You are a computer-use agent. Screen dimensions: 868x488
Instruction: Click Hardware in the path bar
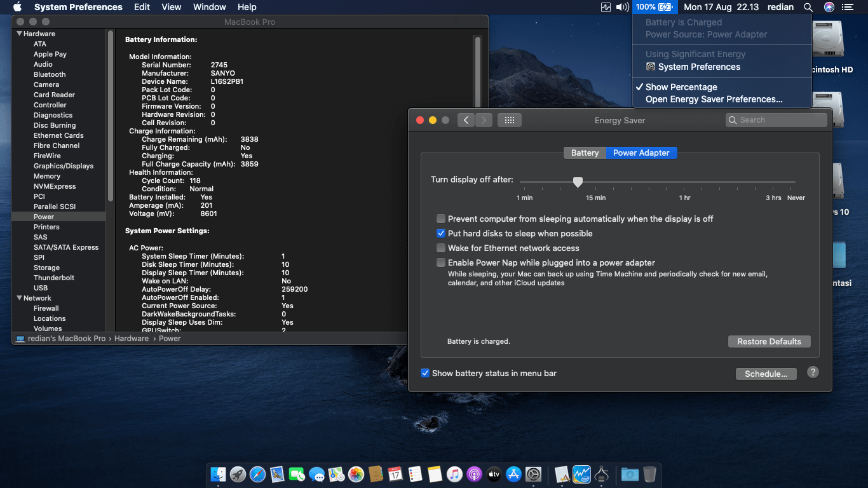tap(132, 339)
